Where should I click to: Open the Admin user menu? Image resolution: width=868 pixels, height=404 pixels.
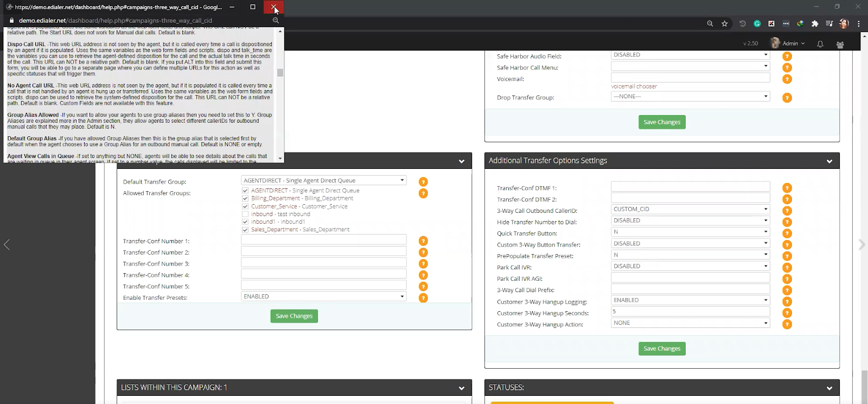click(x=788, y=43)
